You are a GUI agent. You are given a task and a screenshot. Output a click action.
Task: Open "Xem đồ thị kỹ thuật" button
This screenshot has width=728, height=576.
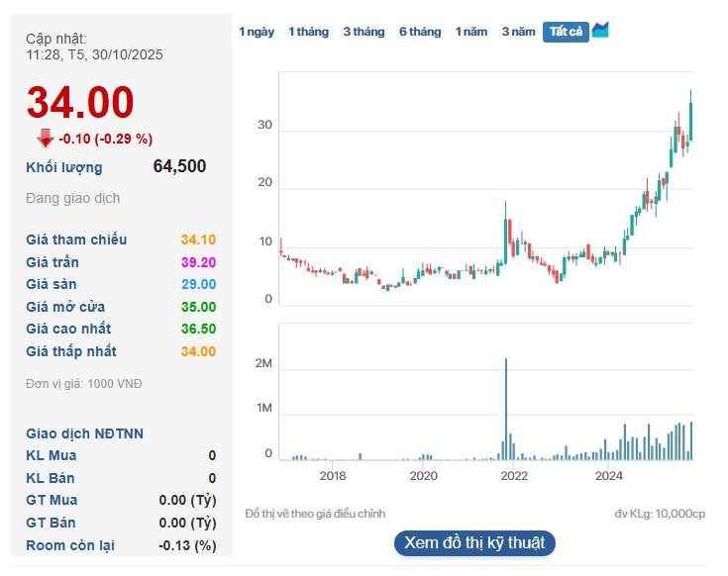474,543
